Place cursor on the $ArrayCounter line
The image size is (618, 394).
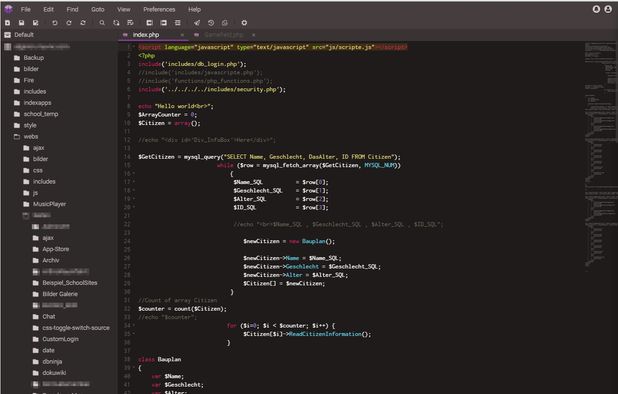point(168,115)
